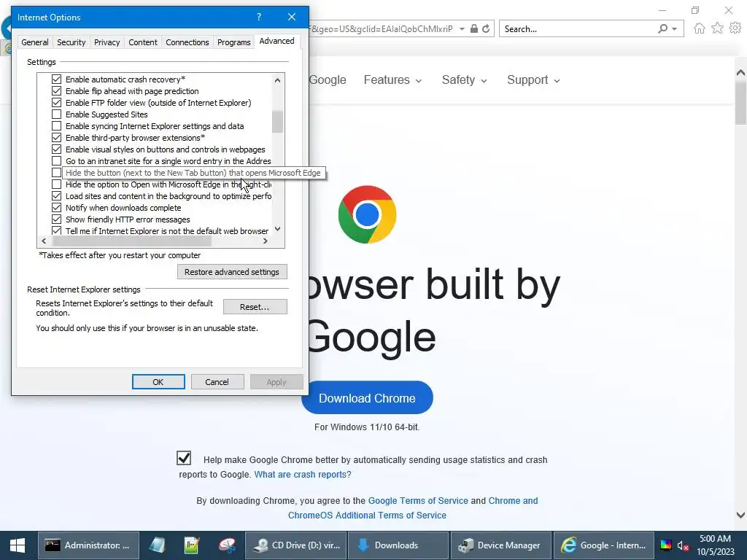
Task: Check Enable syncing Internet Explorer settings
Action: (56, 125)
